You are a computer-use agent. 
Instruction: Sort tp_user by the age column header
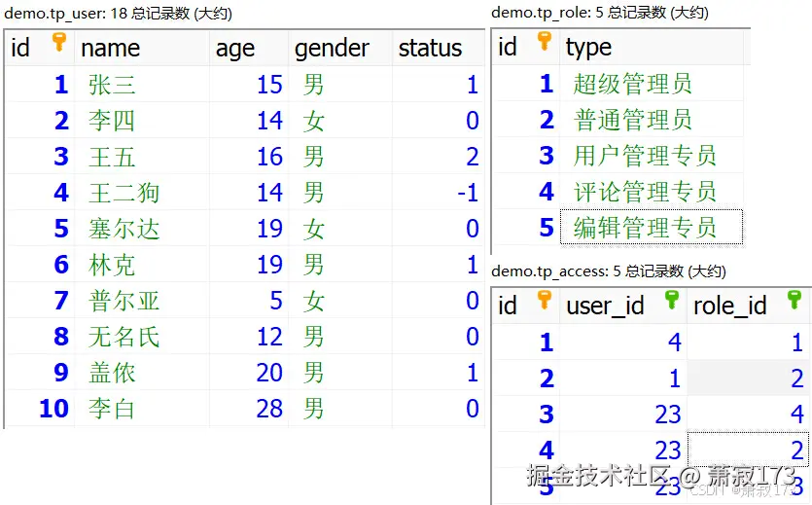(x=249, y=49)
